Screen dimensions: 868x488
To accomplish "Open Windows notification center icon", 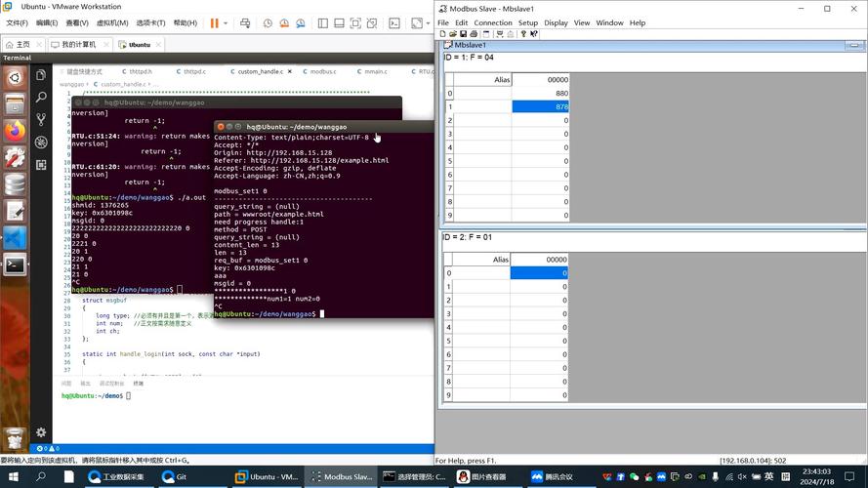I will (x=849, y=476).
